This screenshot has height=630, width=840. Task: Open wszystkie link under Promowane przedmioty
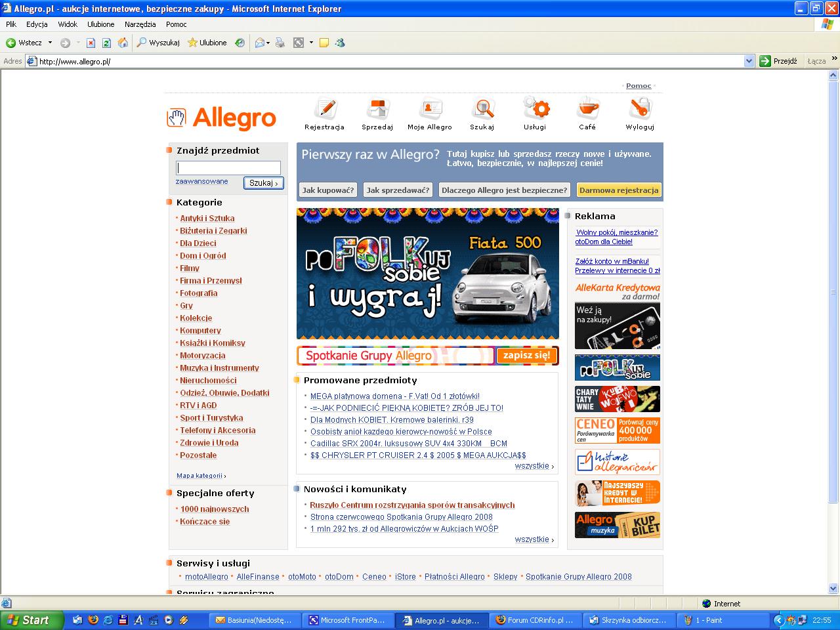(532, 466)
